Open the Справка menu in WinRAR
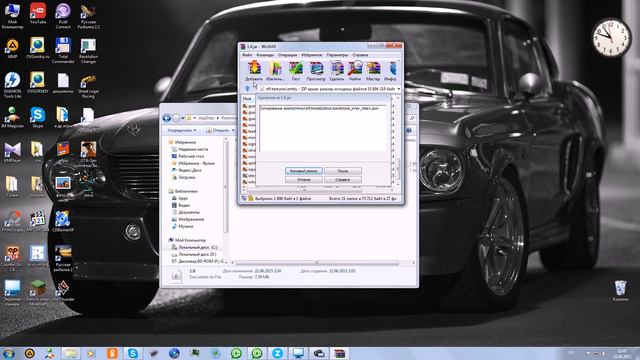The height and width of the screenshot is (360, 640). coord(360,55)
